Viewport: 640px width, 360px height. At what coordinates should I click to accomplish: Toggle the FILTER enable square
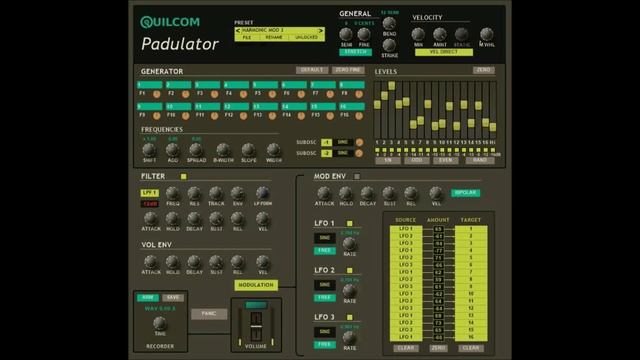coord(184,176)
